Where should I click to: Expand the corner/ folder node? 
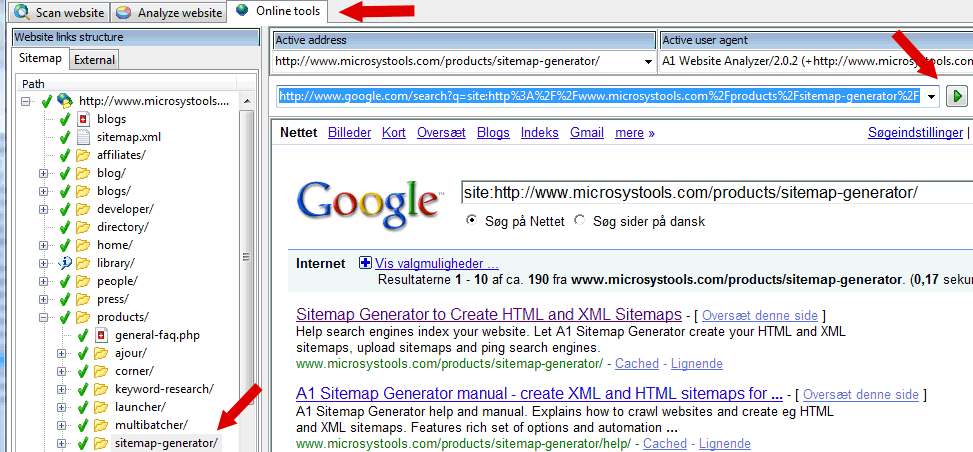pos(61,371)
